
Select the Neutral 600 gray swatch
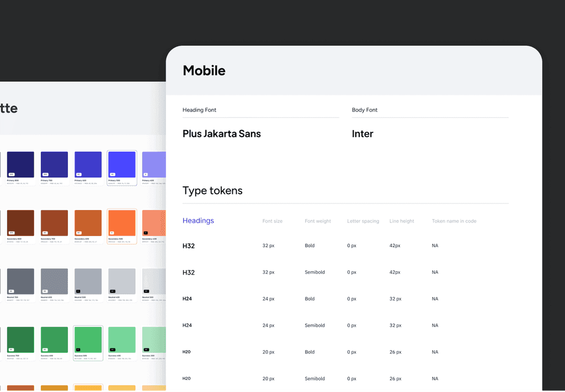pos(55,282)
